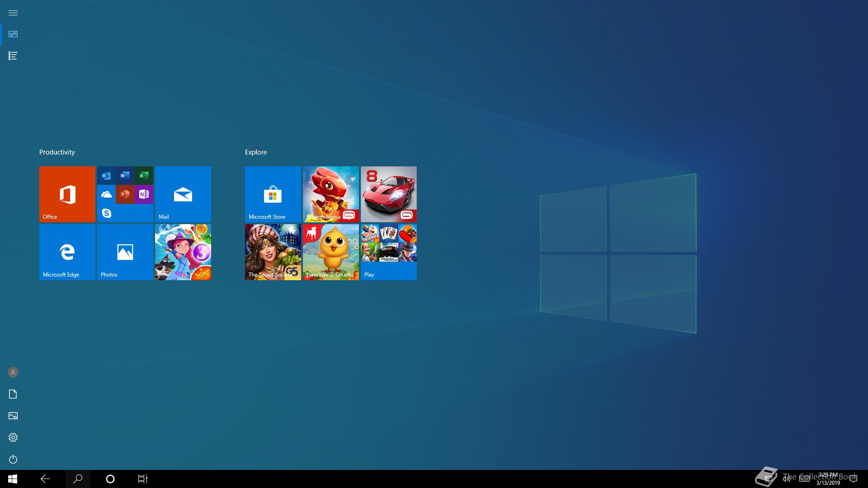The image size is (868, 488).
Task: Switch to Pinned tiles view
Action: (x=13, y=34)
